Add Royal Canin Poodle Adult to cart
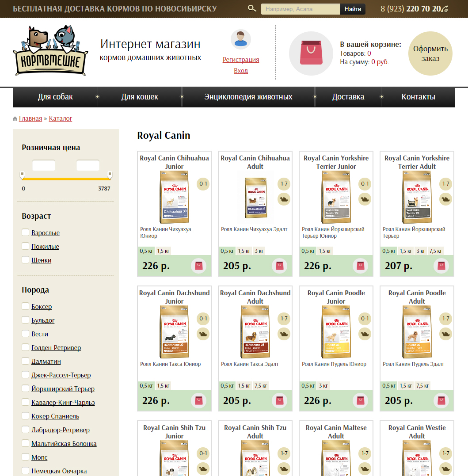Viewport: 468px width, 476px height. point(441,400)
